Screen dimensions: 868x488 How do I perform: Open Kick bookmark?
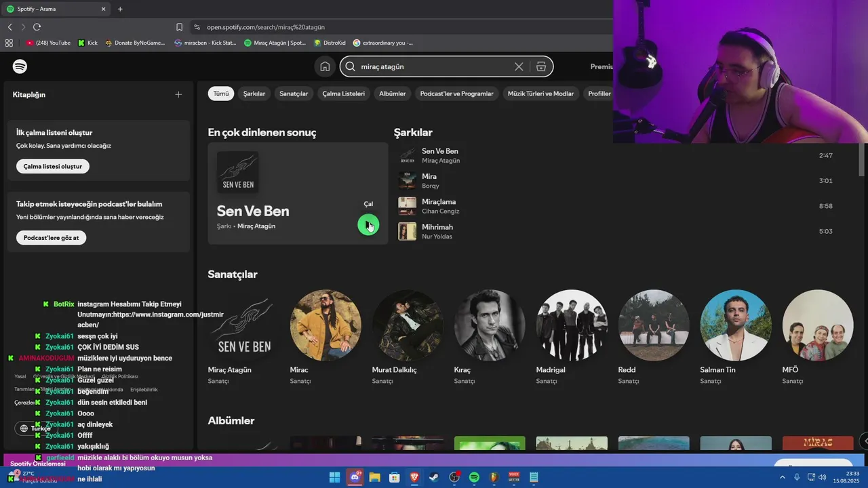coord(88,43)
